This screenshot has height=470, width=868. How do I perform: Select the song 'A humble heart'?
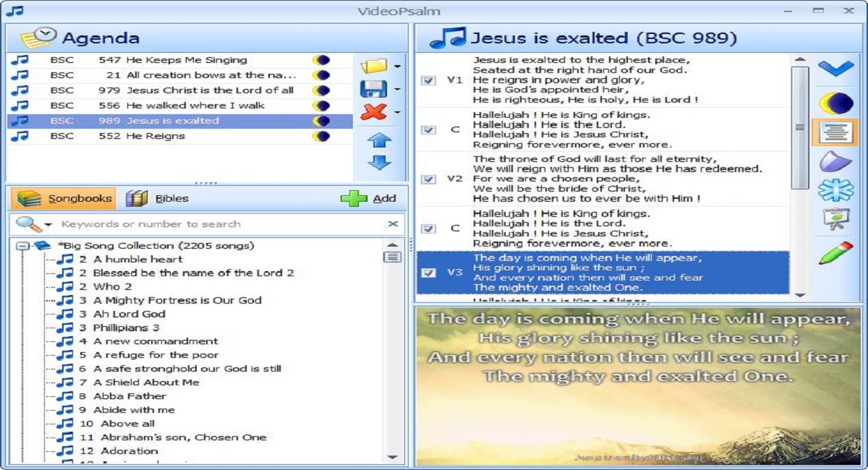137,259
